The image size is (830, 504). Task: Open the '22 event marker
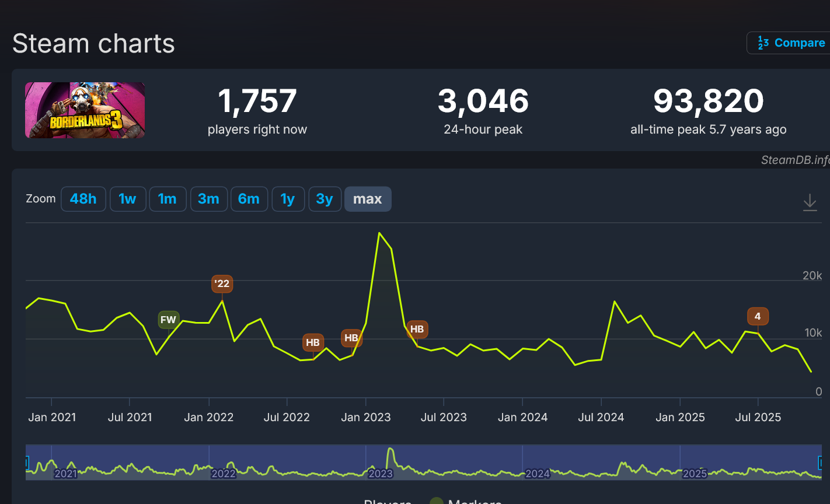222,284
